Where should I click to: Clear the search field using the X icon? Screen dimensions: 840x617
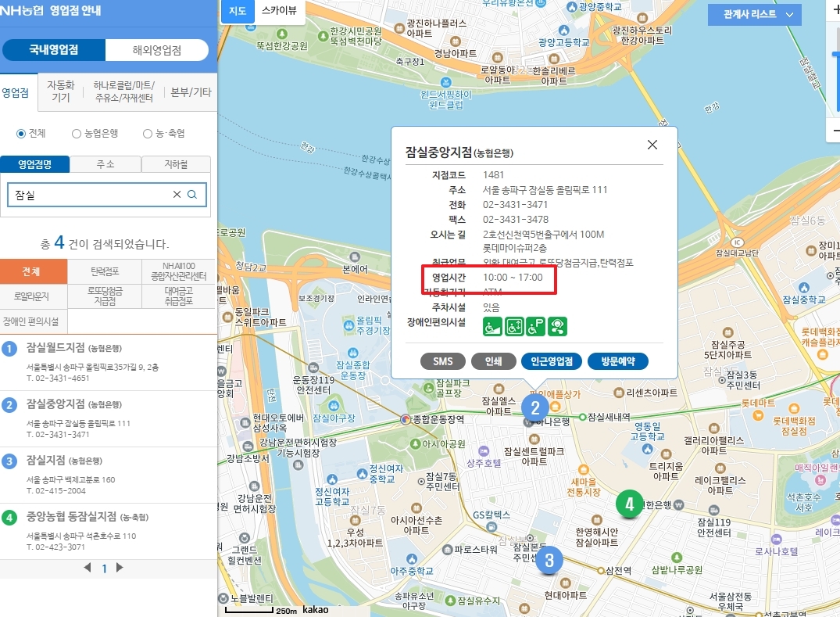[x=177, y=194]
